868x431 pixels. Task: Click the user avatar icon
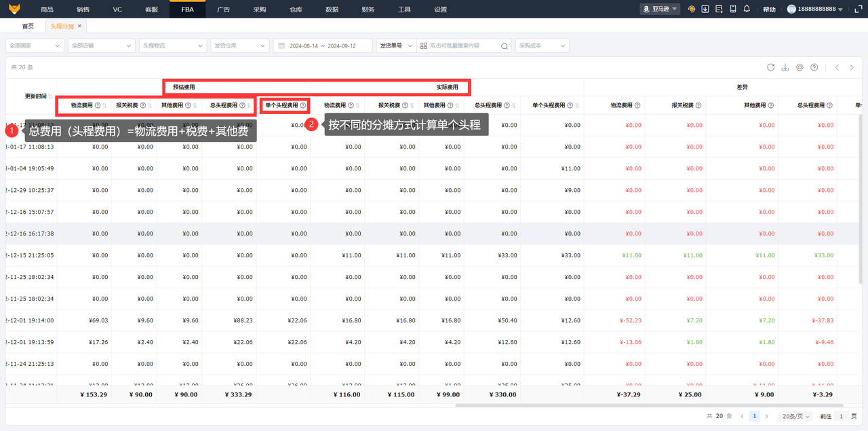click(x=791, y=10)
